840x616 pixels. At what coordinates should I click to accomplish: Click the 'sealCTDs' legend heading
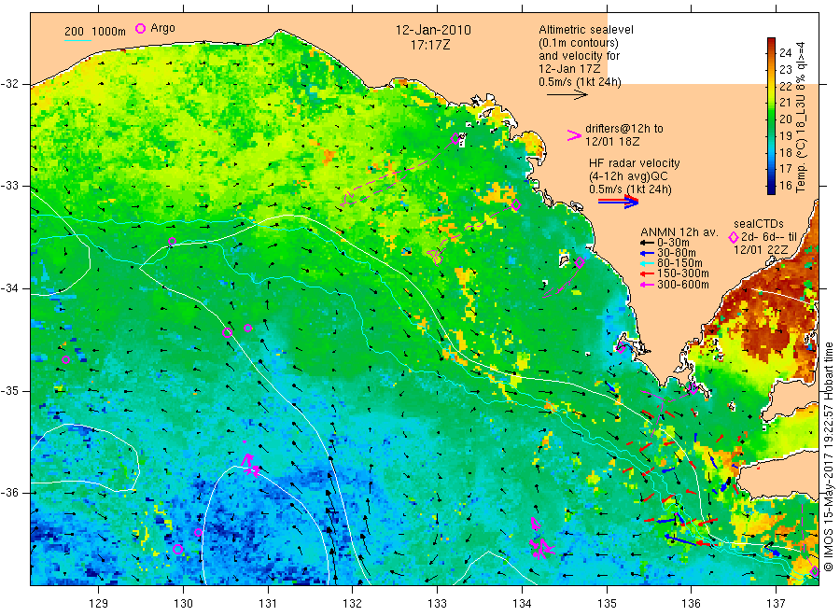coord(759,224)
